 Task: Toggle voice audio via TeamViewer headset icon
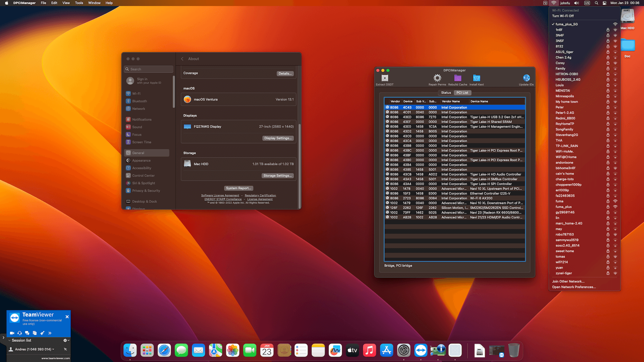coord(19,333)
